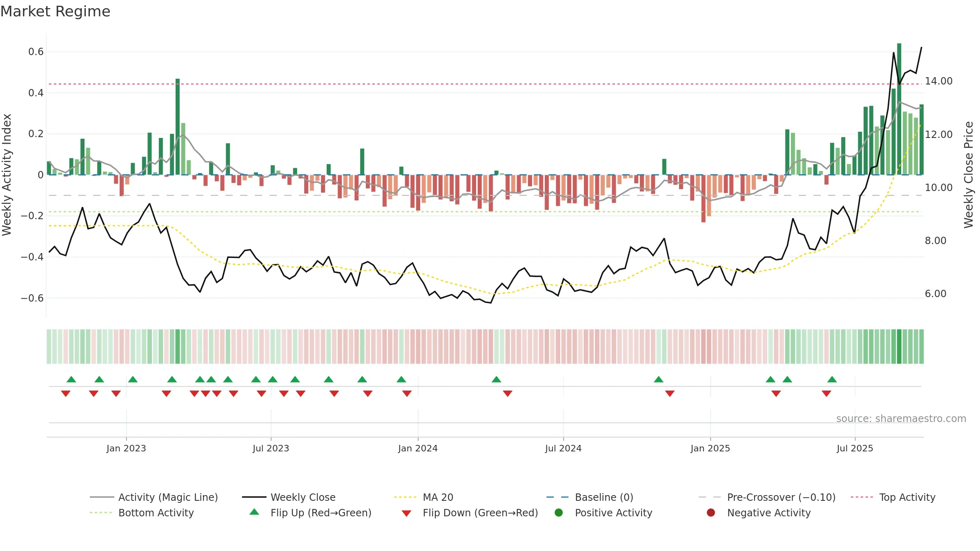
Task: Click the red Flip Down triangle legend icon
Action: point(406,513)
